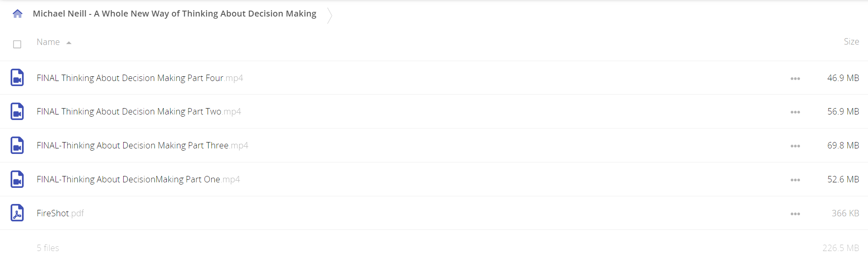Click video file icon for Part Three
This screenshot has height=268, width=868.
(17, 145)
